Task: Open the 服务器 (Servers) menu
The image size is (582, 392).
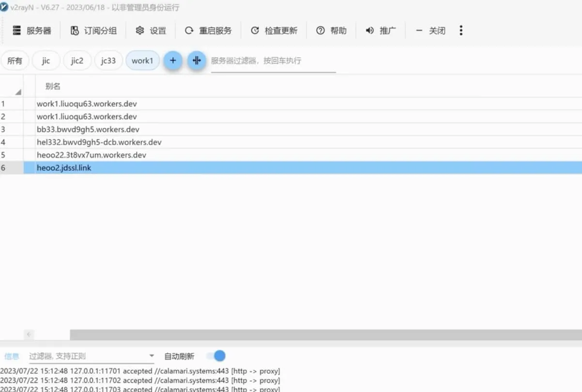Action: pyautogui.click(x=32, y=30)
